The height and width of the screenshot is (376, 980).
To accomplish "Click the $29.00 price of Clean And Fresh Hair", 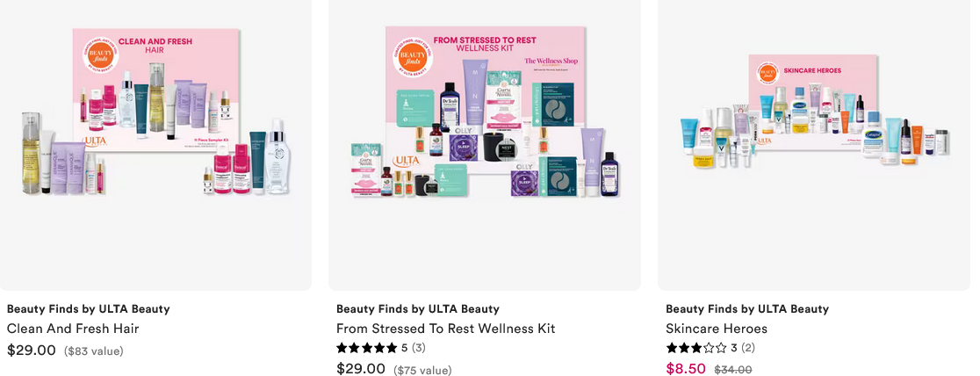I will pos(32,351).
